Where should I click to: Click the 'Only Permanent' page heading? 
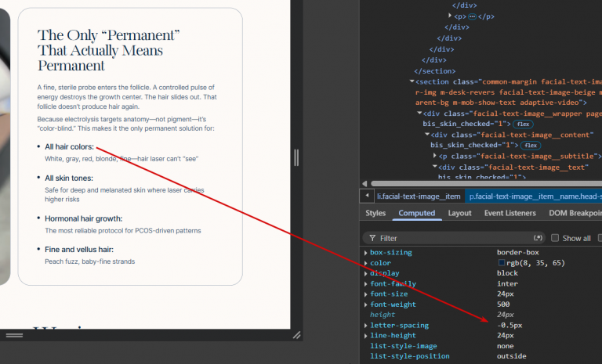coord(109,50)
